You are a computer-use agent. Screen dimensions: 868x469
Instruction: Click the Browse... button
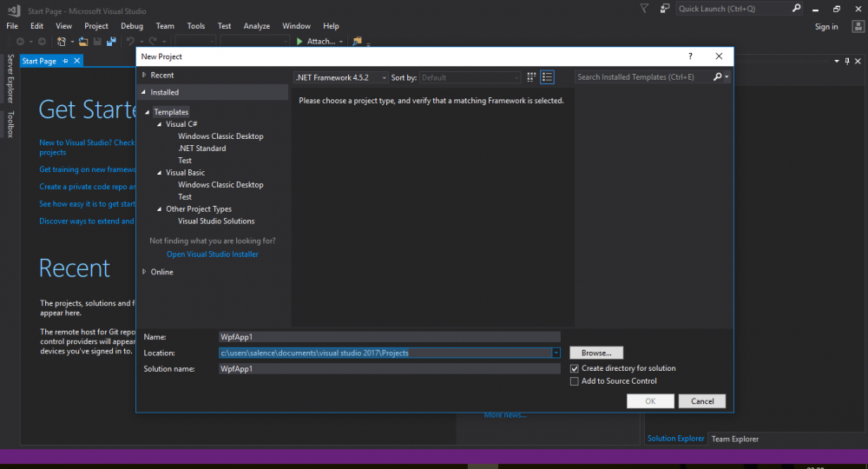(596, 353)
